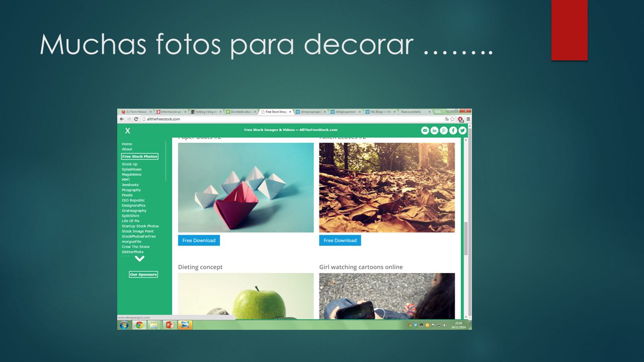The height and width of the screenshot is (362, 644).
Task: Open the MMT sidebar link
Action: tap(126, 179)
